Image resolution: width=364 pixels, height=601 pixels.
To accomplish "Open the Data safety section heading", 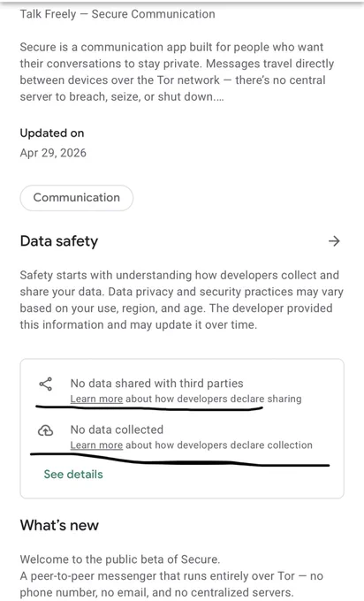I will point(59,241).
